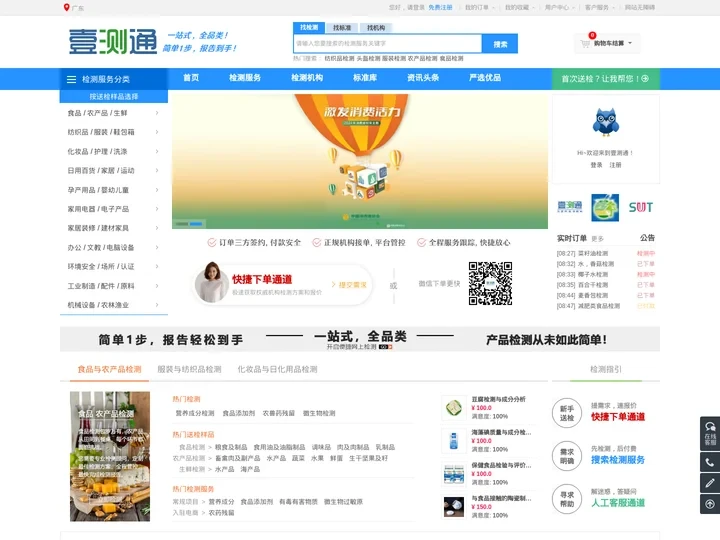Click the 壹测通 site logo

coord(113,42)
